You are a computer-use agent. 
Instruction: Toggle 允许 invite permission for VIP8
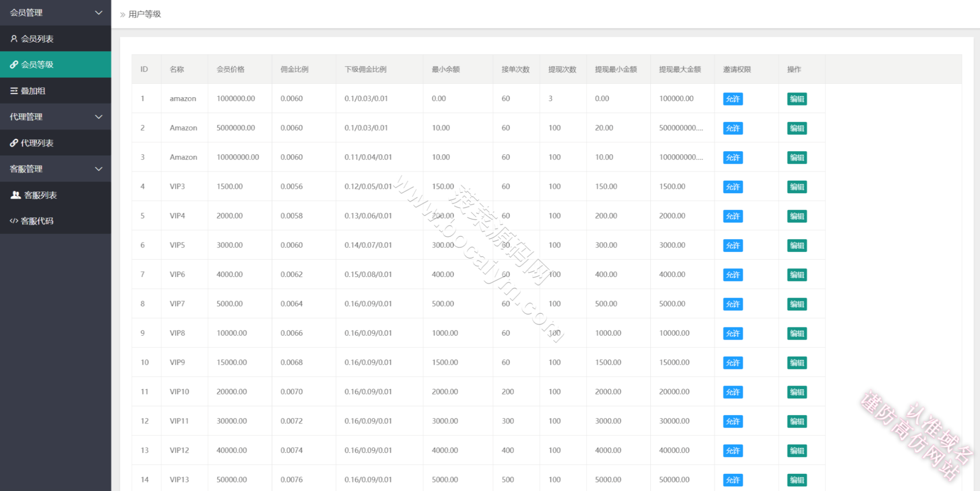click(x=733, y=333)
